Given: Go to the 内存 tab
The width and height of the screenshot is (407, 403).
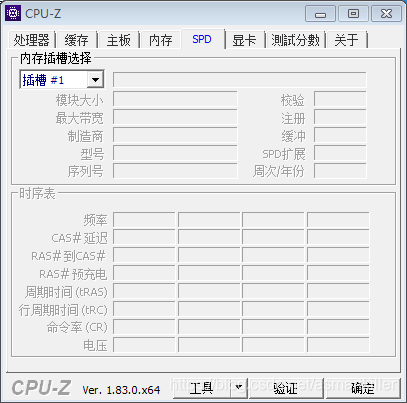Looking at the screenshot, I should 160,40.
